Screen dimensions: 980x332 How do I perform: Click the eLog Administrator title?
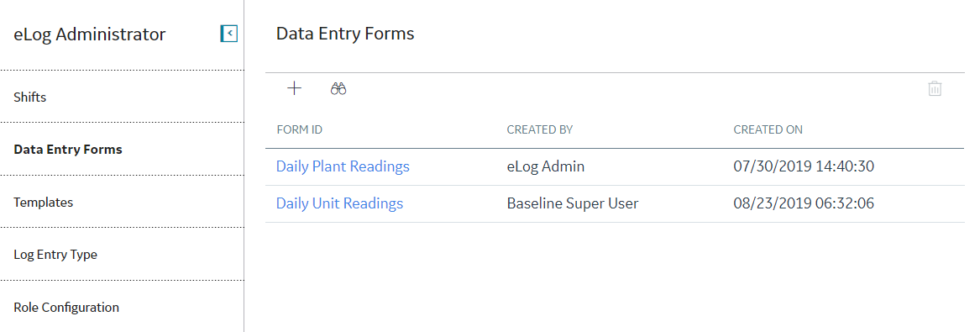(x=89, y=34)
